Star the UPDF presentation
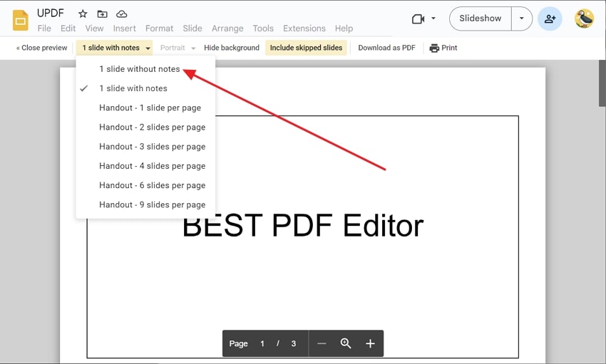This screenshot has width=606, height=364. (x=83, y=14)
